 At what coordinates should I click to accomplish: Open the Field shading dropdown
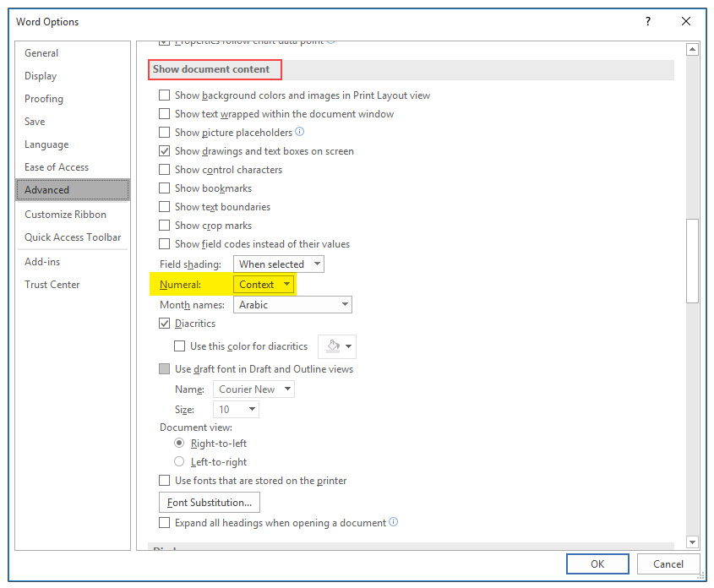tap(279, 264)
